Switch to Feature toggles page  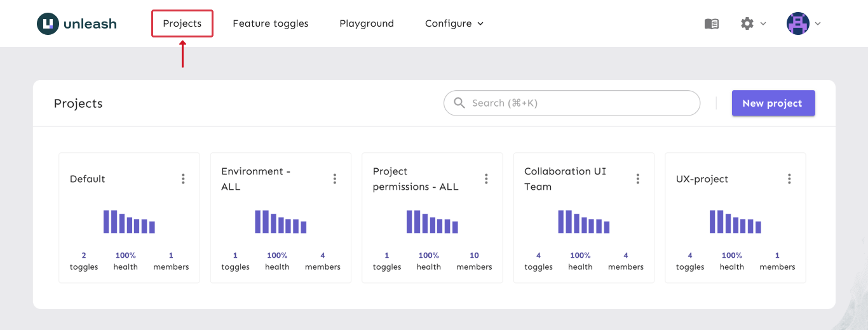[270, 23]
